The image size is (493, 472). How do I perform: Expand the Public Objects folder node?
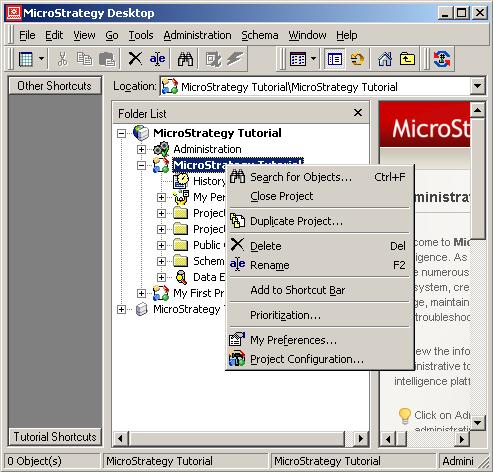pyautogui.click(x=161, y=245)
